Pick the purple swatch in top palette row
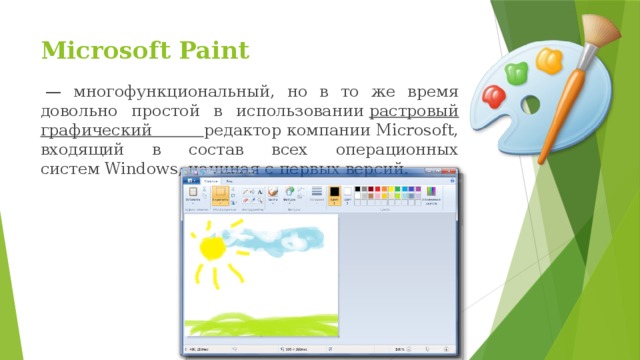Viewport: 640px width, 360px height. tap(418, 189)
